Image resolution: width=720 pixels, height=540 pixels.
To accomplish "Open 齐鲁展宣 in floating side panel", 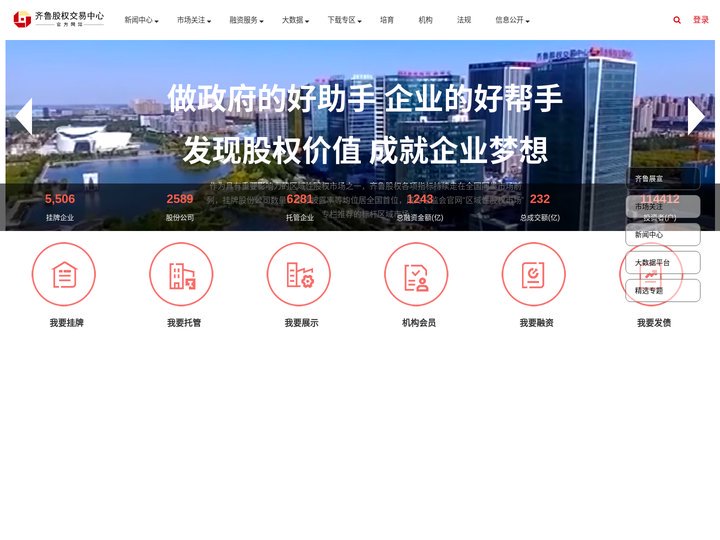I will [663, 179].
